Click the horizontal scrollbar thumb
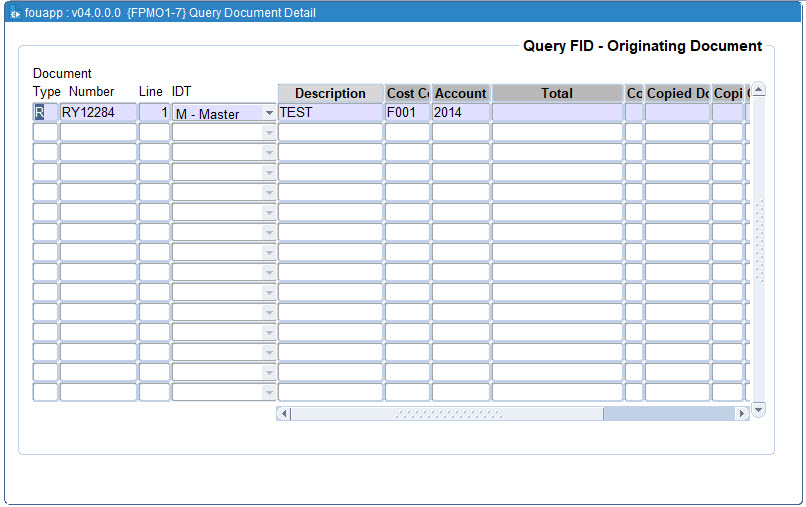This screenshot has width=806, height=507. [446, 413]
